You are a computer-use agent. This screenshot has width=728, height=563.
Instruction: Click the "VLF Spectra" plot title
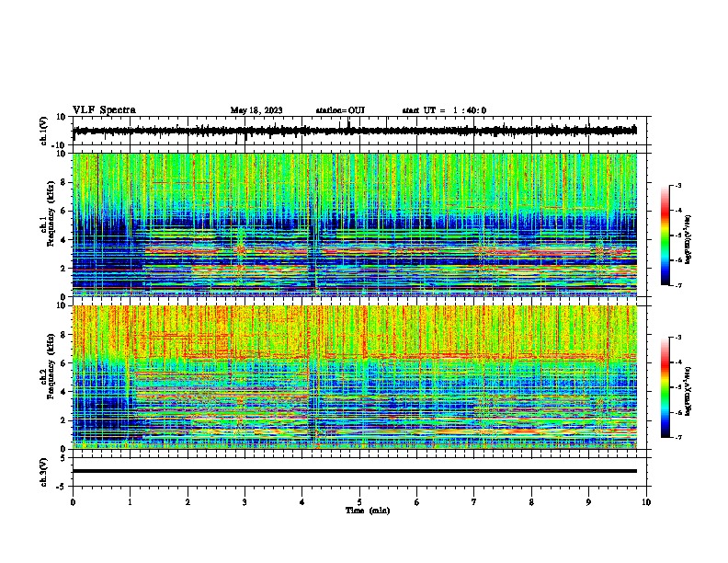click(x=105, y=110)
